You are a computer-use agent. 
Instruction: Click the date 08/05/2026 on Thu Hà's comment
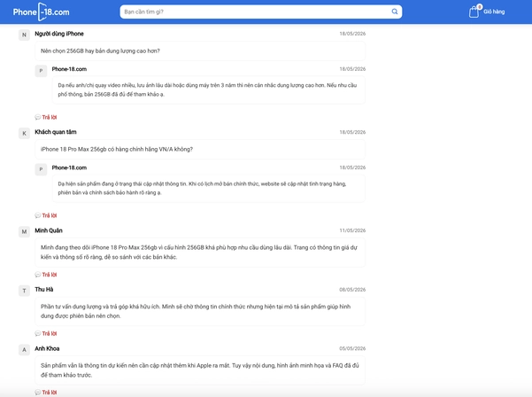click(x=352, y=290)
